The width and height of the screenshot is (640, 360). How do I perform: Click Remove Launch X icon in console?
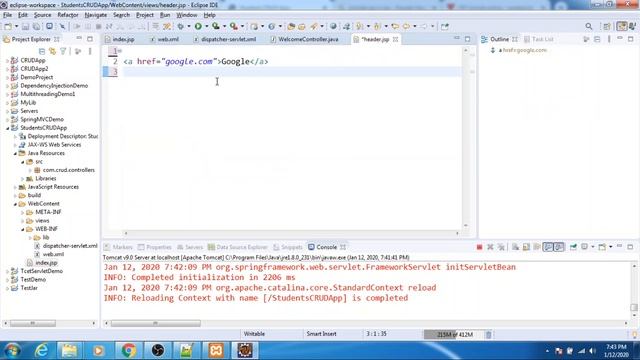point(490,247)
